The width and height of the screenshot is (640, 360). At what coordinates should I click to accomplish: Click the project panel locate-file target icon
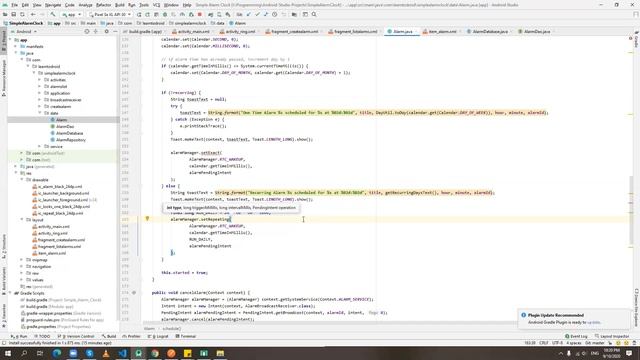pos(87,31)
